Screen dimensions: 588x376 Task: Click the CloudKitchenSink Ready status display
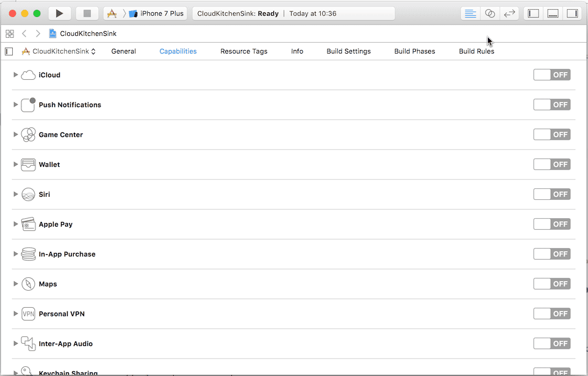pos(293,13)
